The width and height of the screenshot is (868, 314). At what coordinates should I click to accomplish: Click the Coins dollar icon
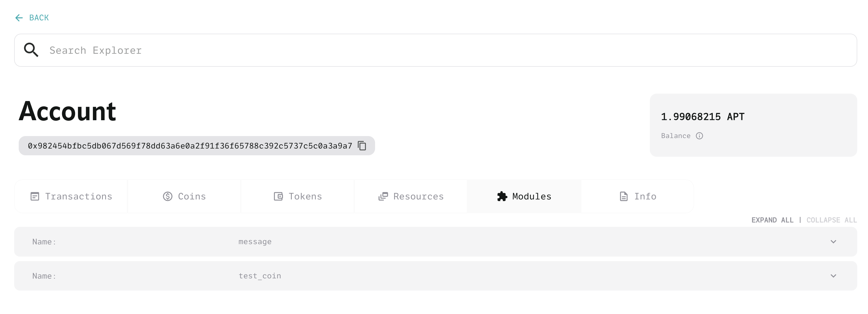tap(167, 196)
